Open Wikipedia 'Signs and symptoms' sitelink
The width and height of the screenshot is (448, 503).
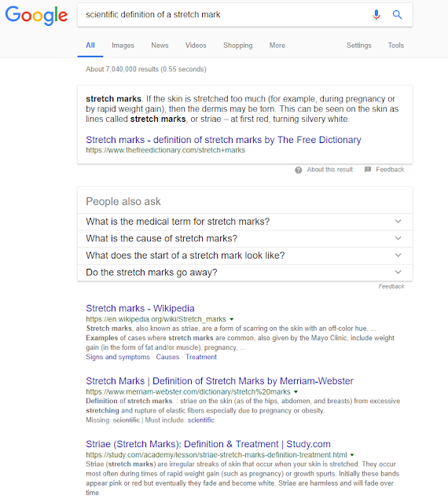click(118, 357)
